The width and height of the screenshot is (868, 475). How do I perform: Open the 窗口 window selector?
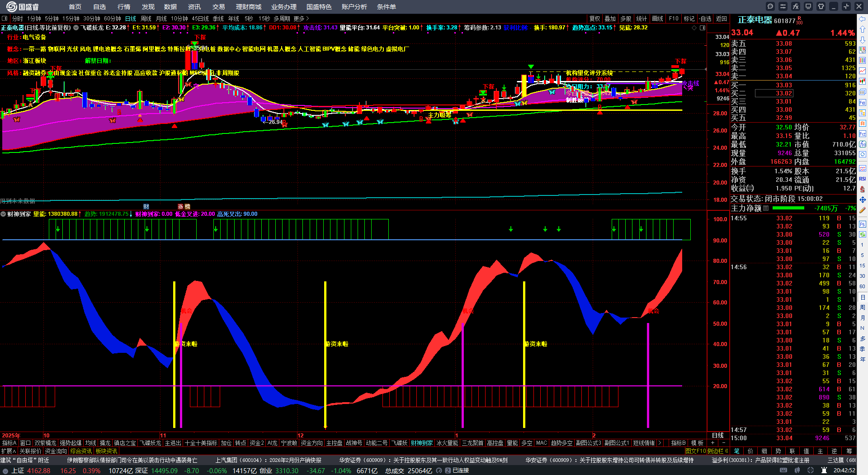coord(25,443)
